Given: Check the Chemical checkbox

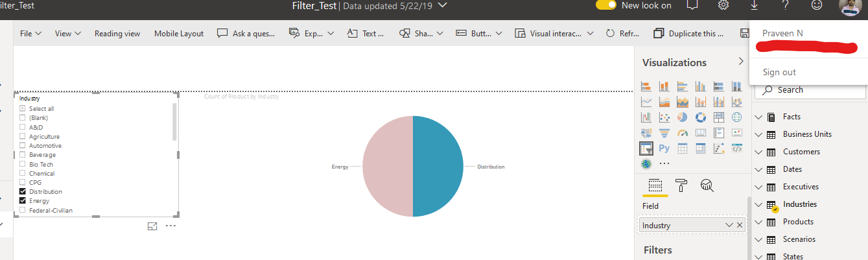Looking at the screenshot, I should point(23,174).
